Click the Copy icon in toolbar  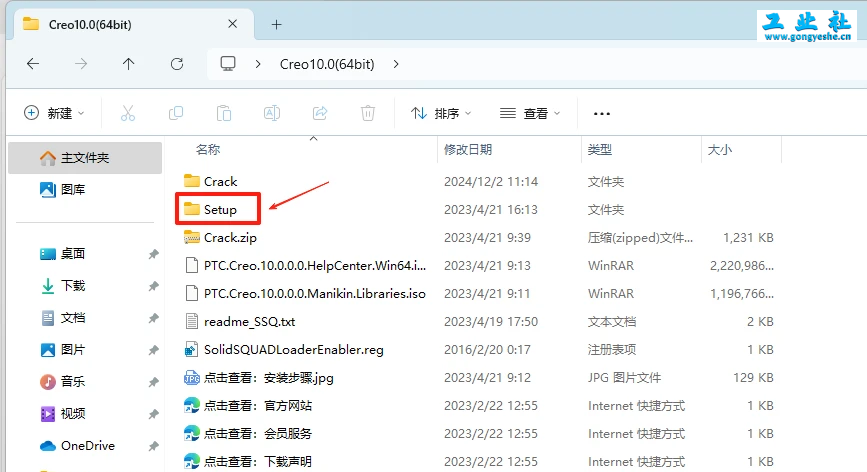tap(176, 113)
